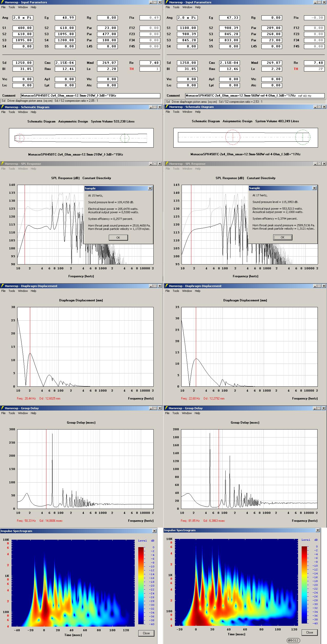This screenshot has height=644, width=327.
Task: Click Eg field showing 40,99
Action: pos(65,18)
